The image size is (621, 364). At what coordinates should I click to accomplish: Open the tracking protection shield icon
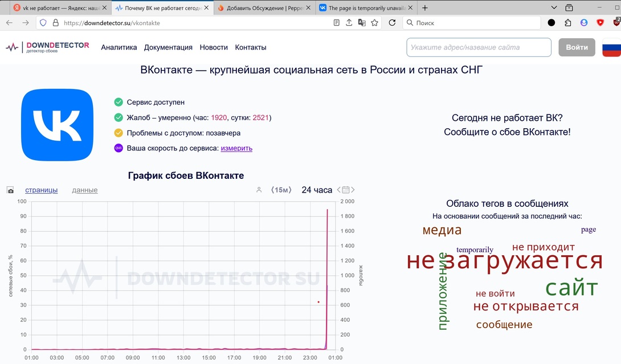click(x=43, y=23)
